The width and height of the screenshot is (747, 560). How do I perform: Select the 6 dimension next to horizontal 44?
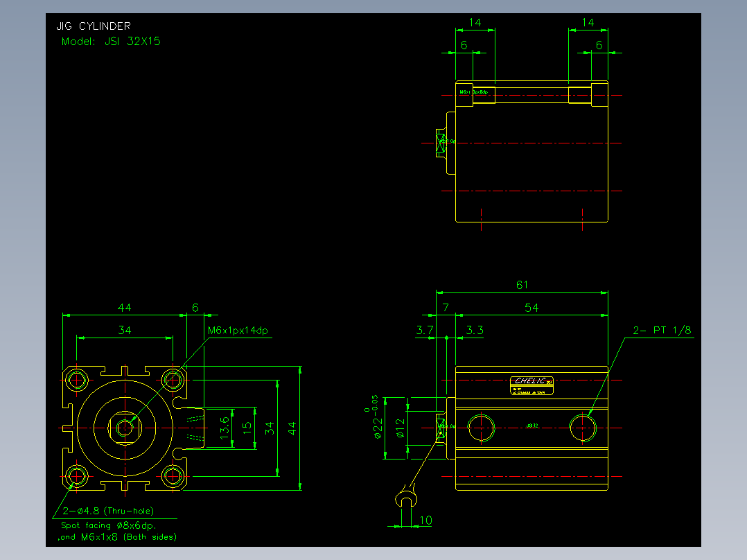point(195,308)
